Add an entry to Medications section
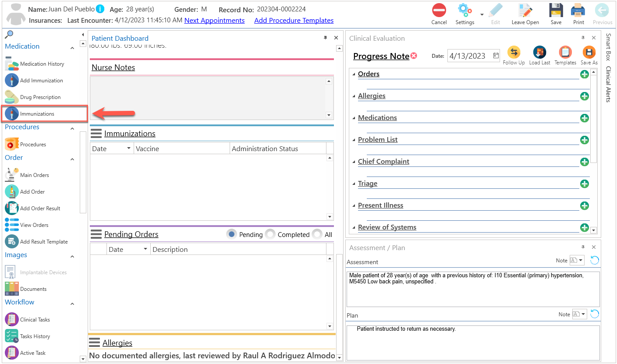Screen dimensions: 617x364 click(585, 118)
